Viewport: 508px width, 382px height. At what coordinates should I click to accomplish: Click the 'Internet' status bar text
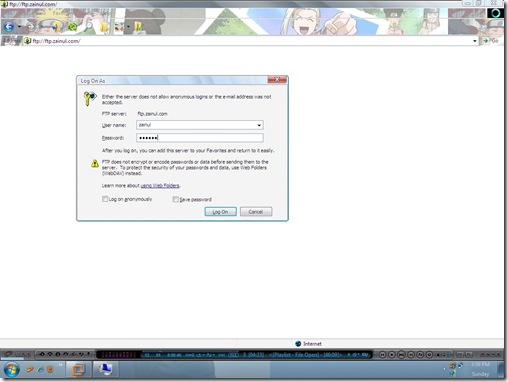pos(312,344)
